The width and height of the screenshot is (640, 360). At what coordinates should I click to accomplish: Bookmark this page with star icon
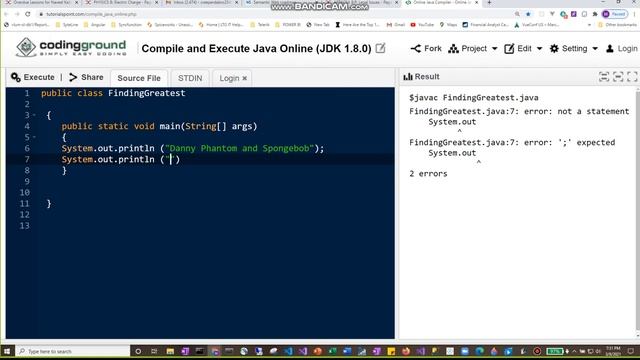coord(528,14)
